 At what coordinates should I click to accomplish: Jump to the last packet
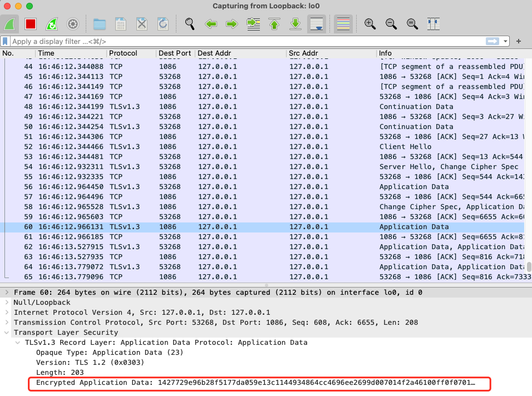click(x=295, y=24)
